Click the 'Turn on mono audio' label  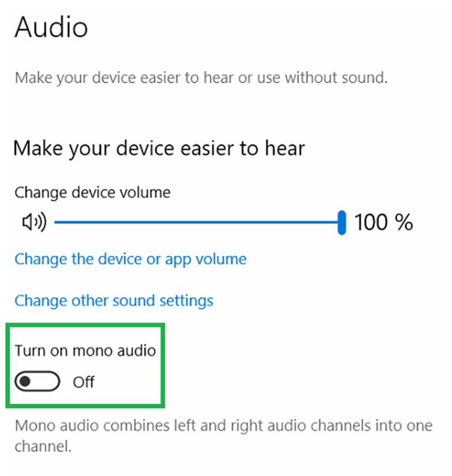click(85, 350)
